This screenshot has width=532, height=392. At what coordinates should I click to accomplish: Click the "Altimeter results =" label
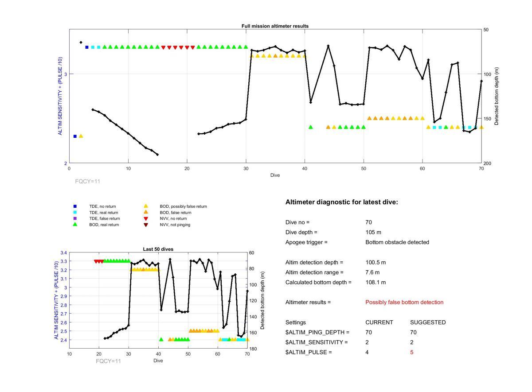pos(308,302)
